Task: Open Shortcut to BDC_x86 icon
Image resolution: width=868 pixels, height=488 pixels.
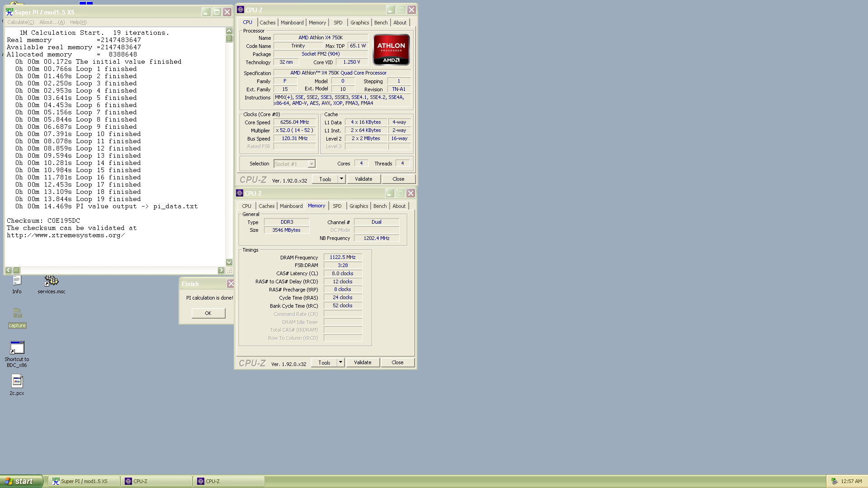Action: [17, 354]
